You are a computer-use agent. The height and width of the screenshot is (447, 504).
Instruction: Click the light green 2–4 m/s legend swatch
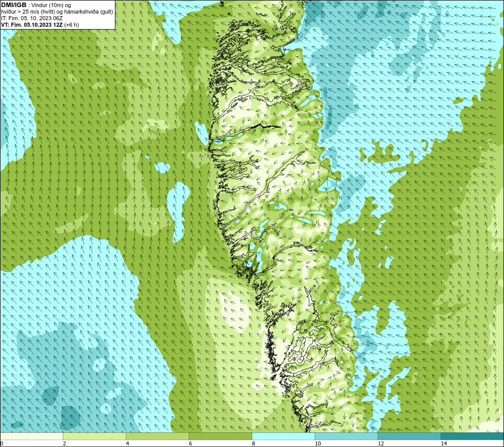pos(95,436)
